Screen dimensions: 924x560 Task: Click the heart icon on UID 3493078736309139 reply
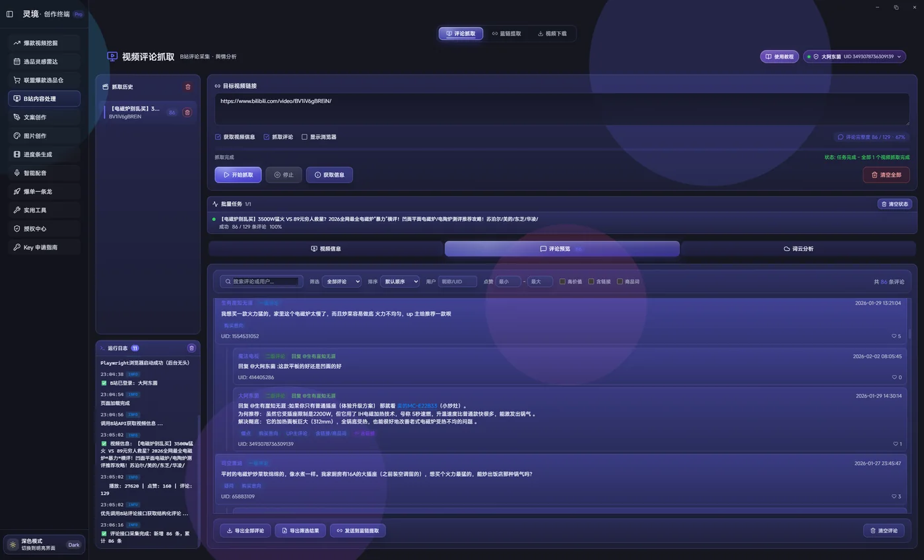click(x=895, y=444)
